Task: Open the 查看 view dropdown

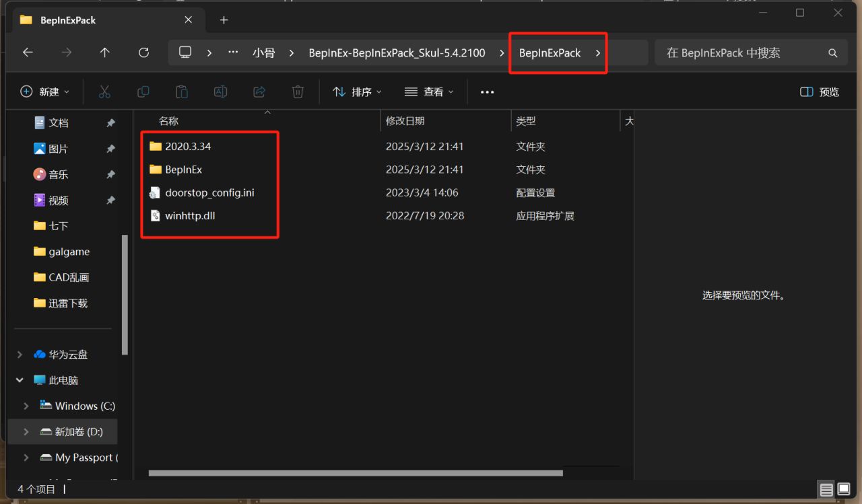Action: pos(430,92)
